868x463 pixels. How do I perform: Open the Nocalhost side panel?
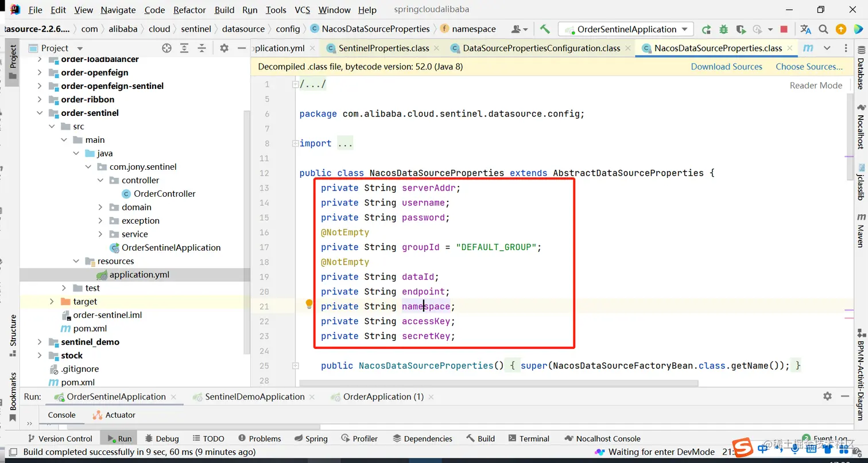click(x=861, y=127)
